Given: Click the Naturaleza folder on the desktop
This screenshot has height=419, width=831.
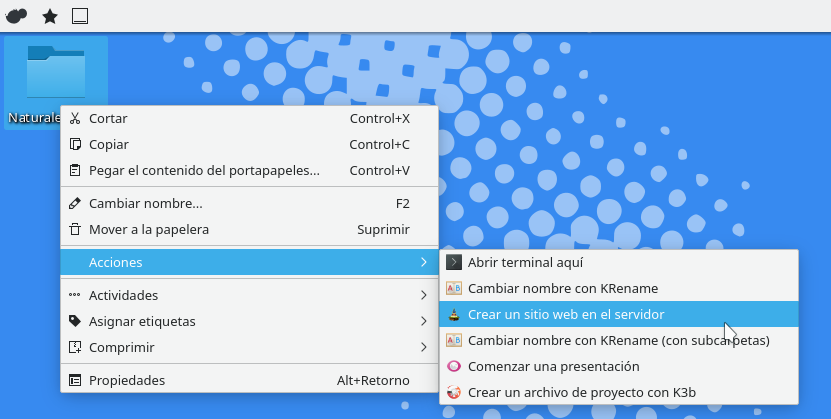Looking at the screenshot, I should [55, 75].
